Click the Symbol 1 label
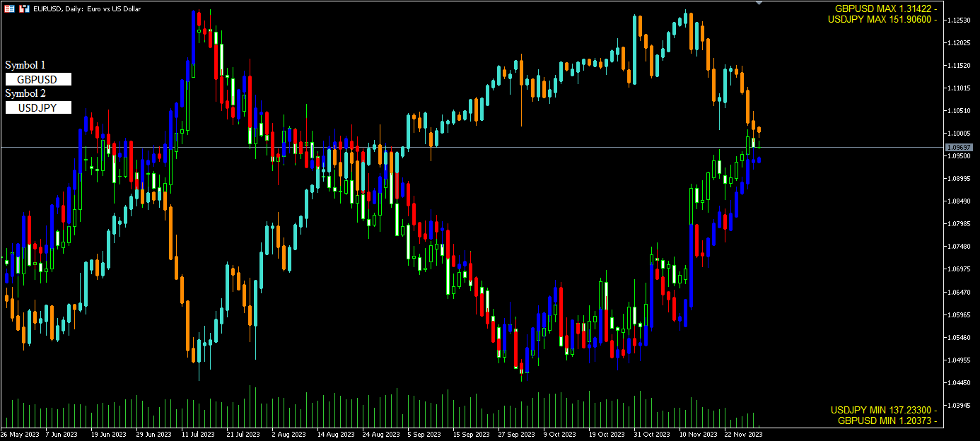The height and width of the screenshot is (441, 980). 25,65
